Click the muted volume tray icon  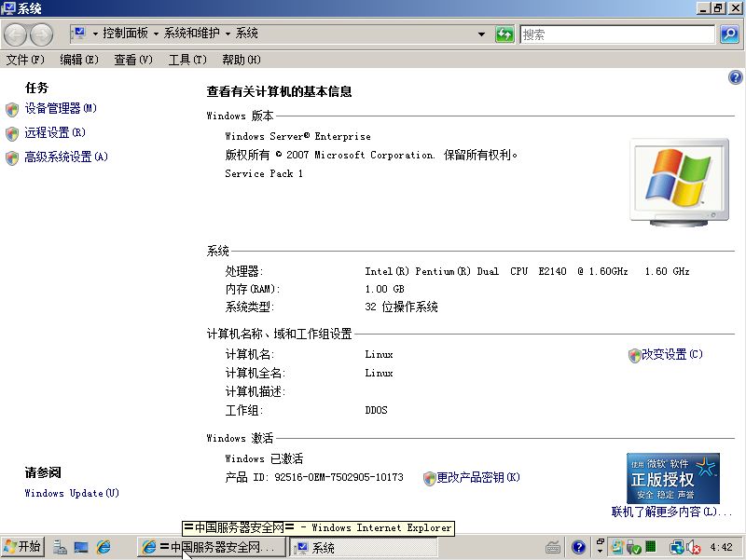coord(694,548)
